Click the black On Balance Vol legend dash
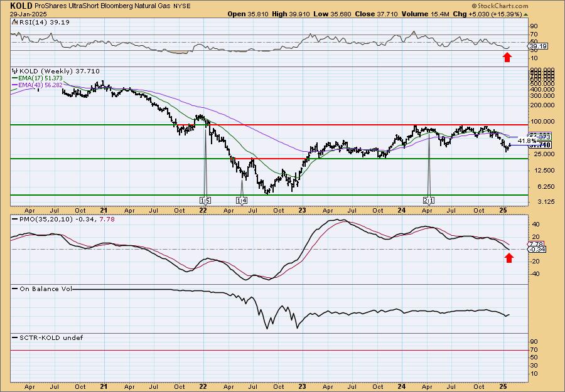The image size is (565, 392). [14, 289]
